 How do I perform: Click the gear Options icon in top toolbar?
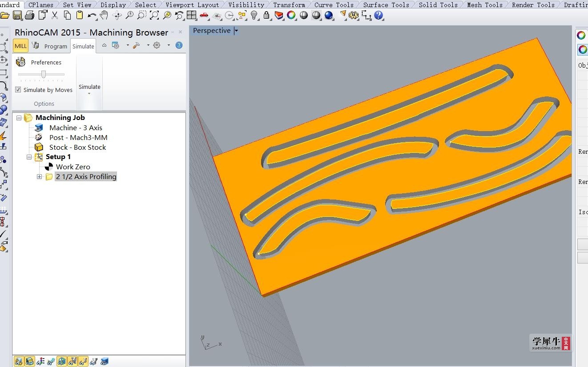click(x=354, y=16)
